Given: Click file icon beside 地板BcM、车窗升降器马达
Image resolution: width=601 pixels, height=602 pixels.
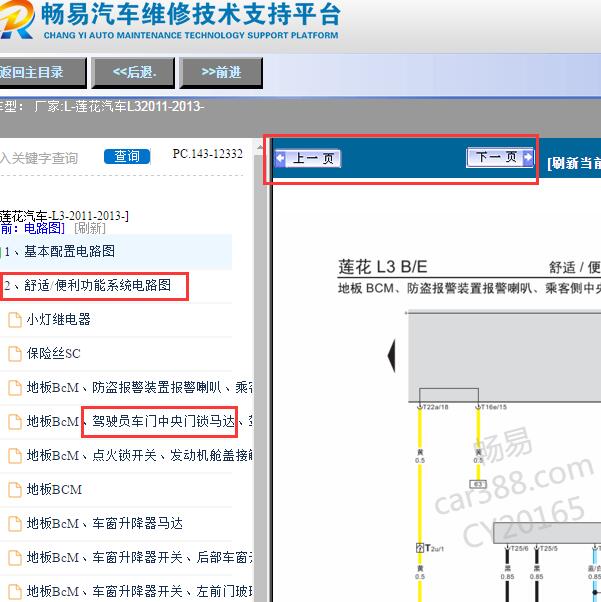Looking at the screenshot, I should [15, 524].
